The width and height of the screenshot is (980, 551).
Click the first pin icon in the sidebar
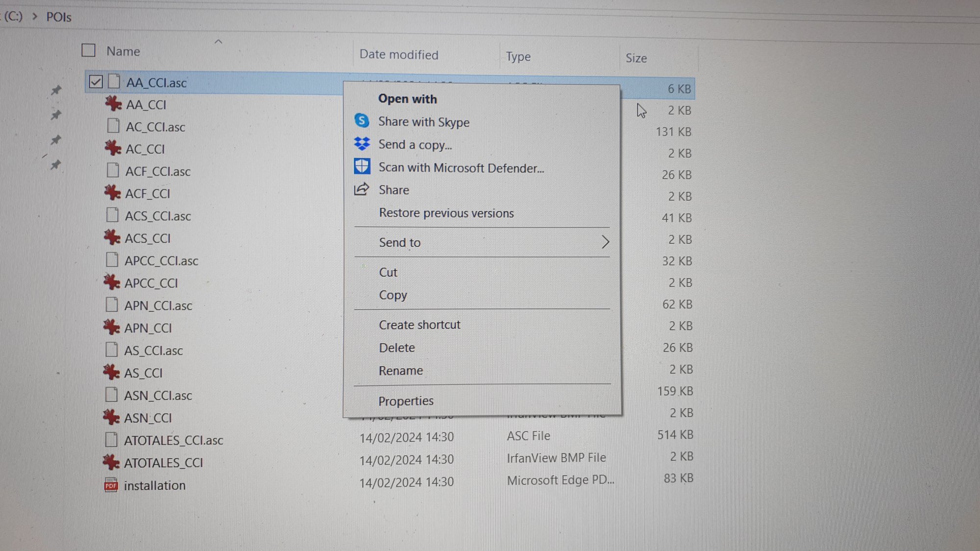(x=56, y=90)
